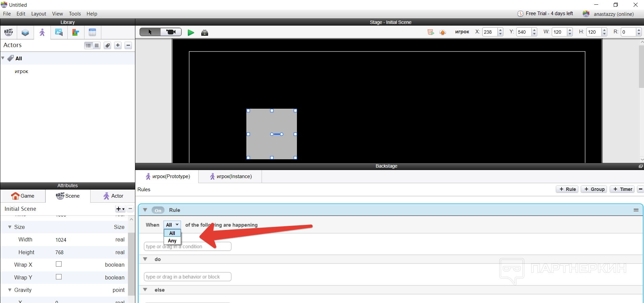This screenshot has height=303, width=644.
Task: Open the Tables library tab
Action: (93, 33)
